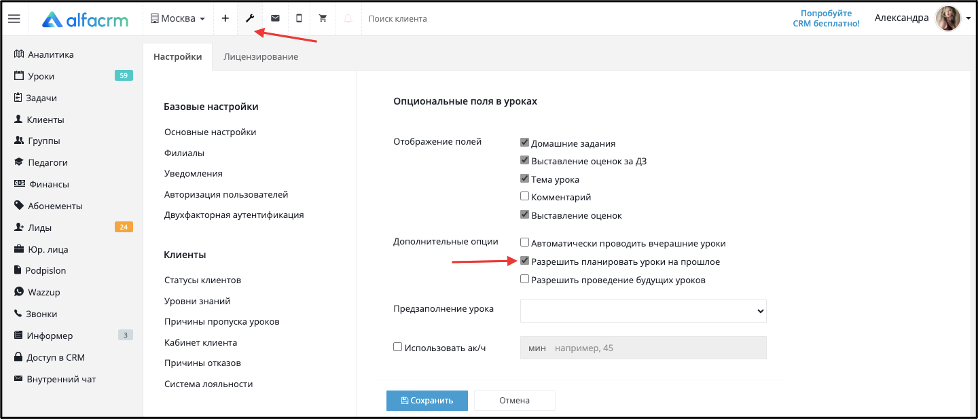
Task: Click the wrench settings icon
Action: (250, 19)
